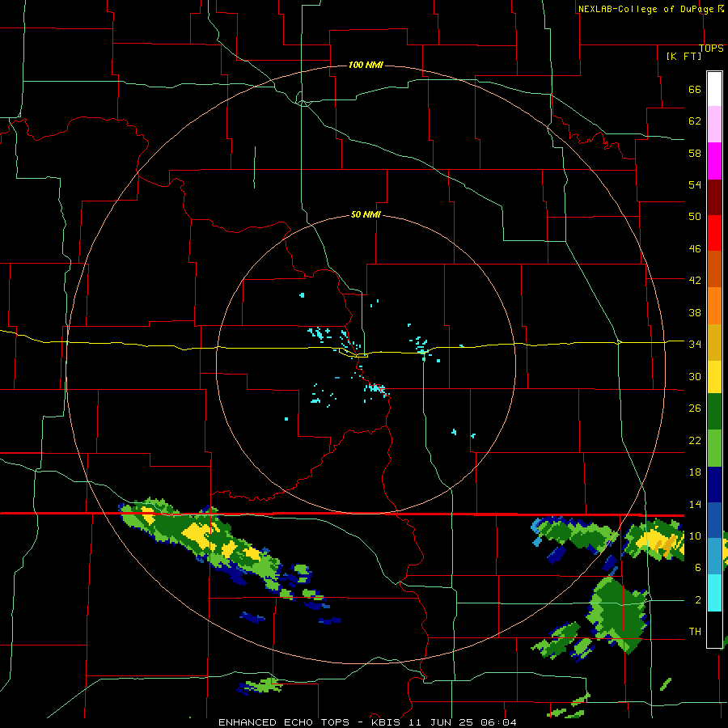Click the magenta 58 kft legend swatch
This screenshot has width=728, height=728.
coord(714,161)
